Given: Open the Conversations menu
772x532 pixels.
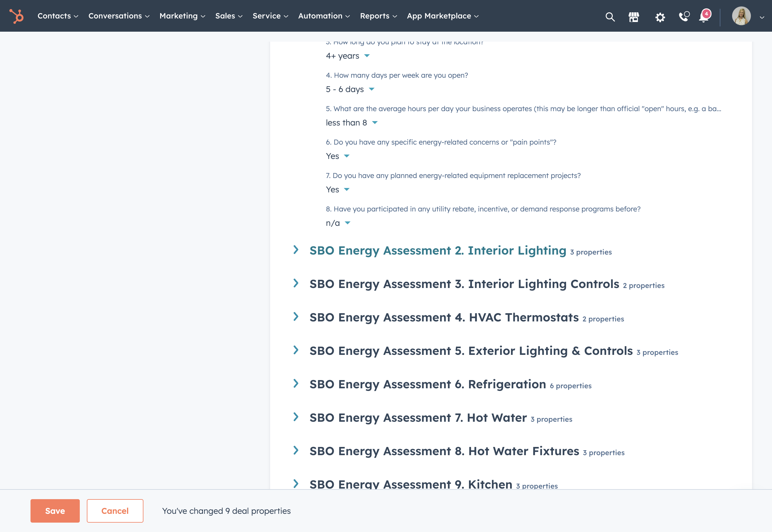Looking at the screenshot, I should click(119, 16).
